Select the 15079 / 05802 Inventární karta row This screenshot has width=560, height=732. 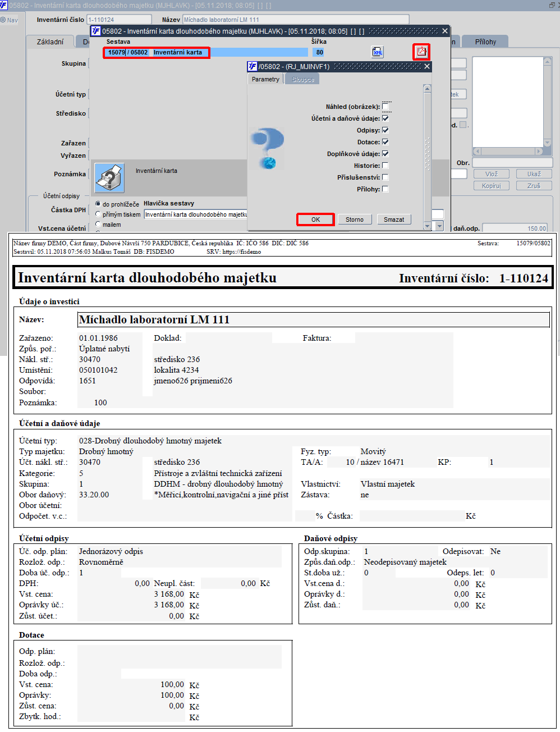(205, 52)
